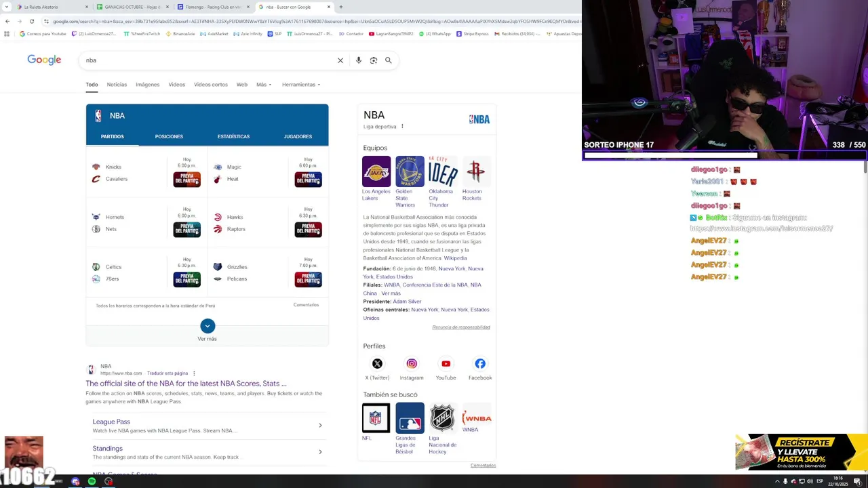
Task: Click Traducir esta página link
Action: tap(167, 373)
